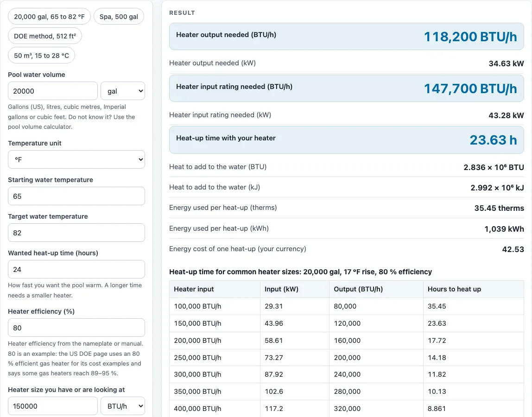Click the 34.63 kW heater output value
This screenshot has width=532, height=417.
tap(506, 63)
